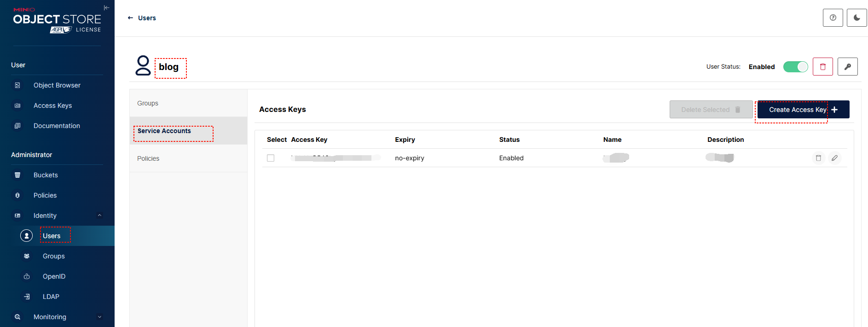Open Buckets in the Administrator section

pyautogui.click(x=46, y=175)
